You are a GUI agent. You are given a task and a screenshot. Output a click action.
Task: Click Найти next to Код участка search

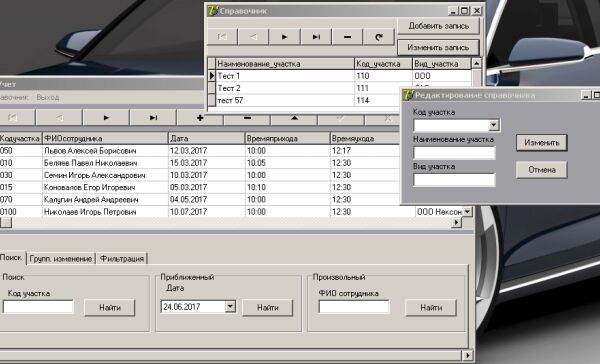(x=110, y=307)
